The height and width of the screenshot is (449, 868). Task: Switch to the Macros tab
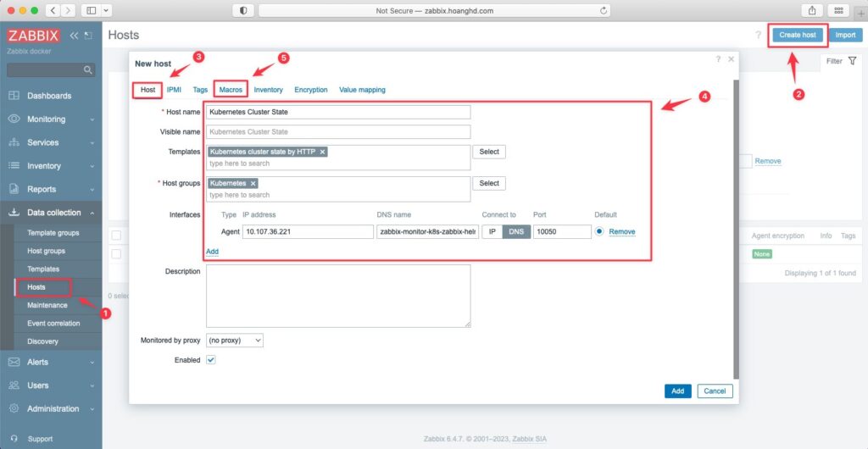(x=231, y=90)
